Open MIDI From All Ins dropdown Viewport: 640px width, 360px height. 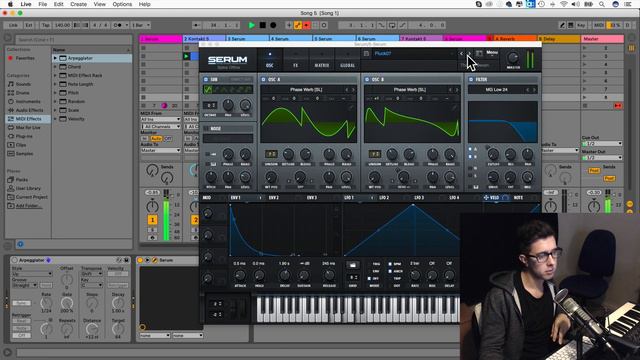(x=160, y=119)
